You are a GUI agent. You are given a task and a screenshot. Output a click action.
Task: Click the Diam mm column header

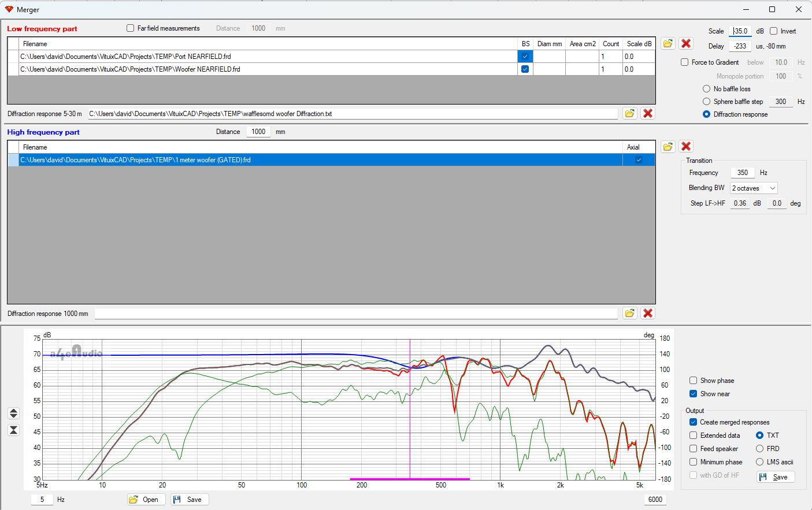pyautogui.click(x=549, y=44)
